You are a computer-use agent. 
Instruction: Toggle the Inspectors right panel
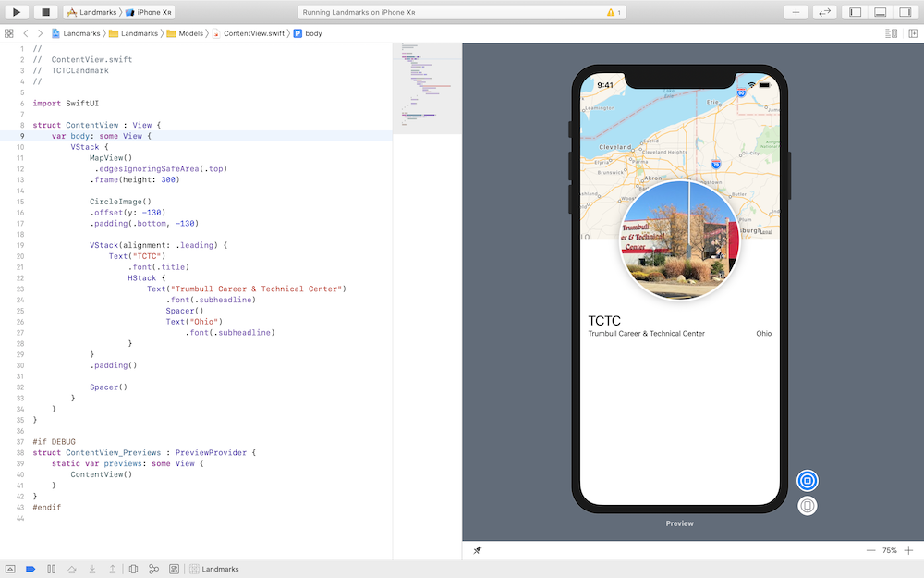[x=906, y=12]
